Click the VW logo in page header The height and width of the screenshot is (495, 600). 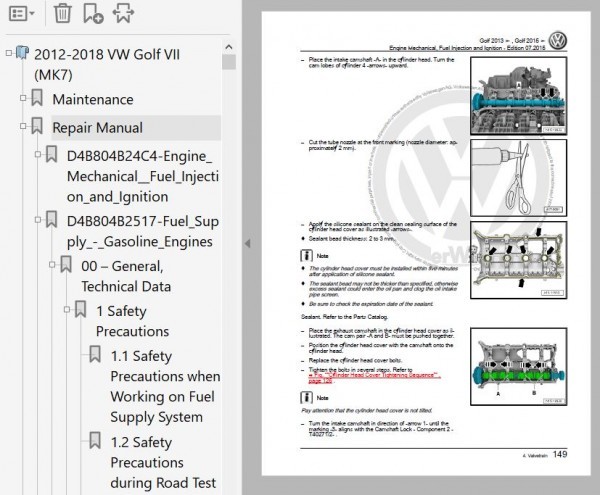(558, 41)
